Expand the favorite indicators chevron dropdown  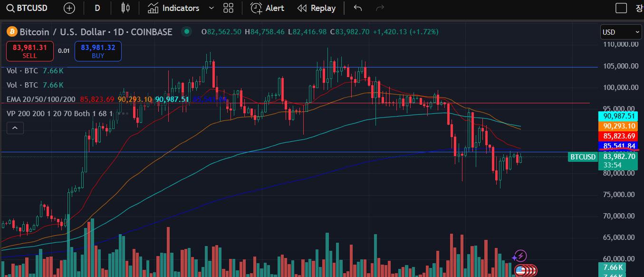pos(211,8)
